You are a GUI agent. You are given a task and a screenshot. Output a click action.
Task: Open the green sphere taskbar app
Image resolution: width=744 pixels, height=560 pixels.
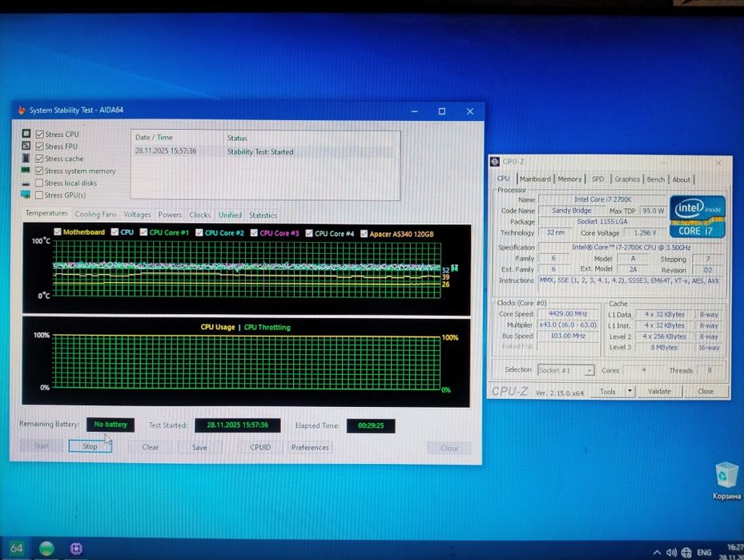point(46,548)
